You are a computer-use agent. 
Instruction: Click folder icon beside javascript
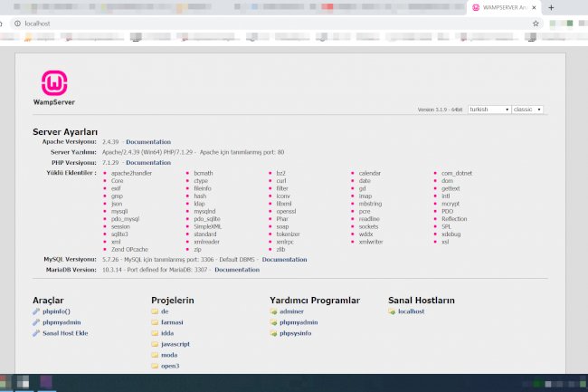[x=155, y=344]
